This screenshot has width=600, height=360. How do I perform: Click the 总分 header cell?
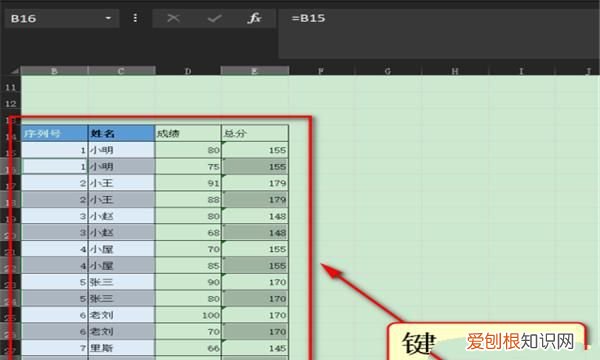255,134
